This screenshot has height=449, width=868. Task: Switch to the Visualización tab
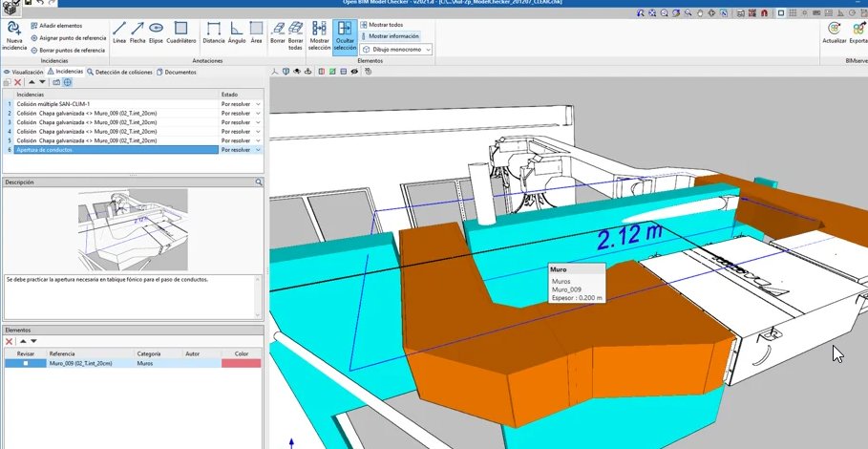(23, 72)
